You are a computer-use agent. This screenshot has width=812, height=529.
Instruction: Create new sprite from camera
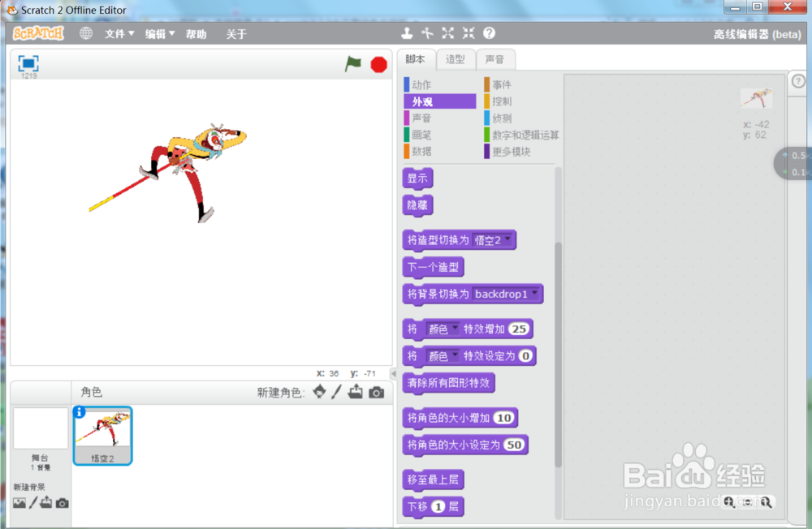[377, 393]
